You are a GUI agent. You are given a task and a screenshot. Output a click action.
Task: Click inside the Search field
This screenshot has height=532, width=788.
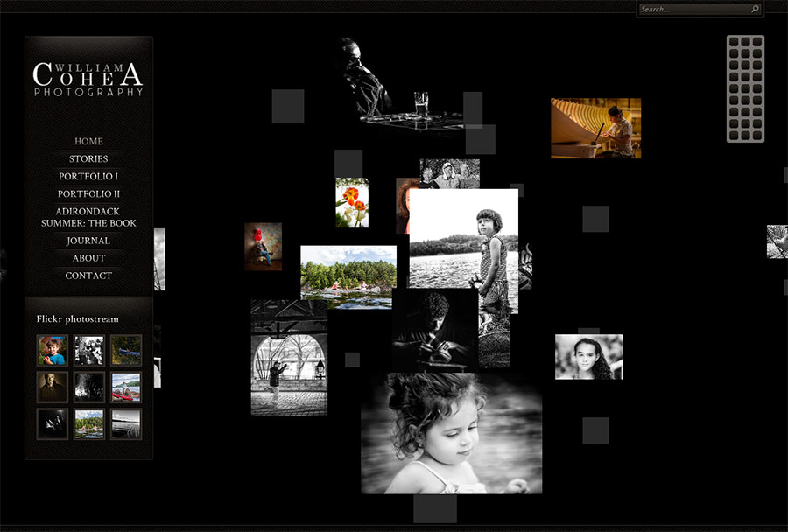point(693,9)
